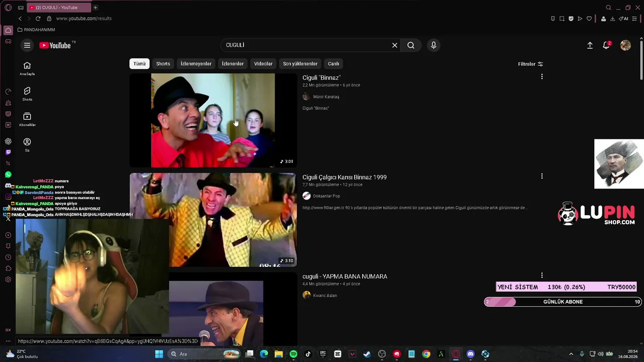644x362 pixels.
Task: Open the Opera menu logo
Action: tap(8, 8)
